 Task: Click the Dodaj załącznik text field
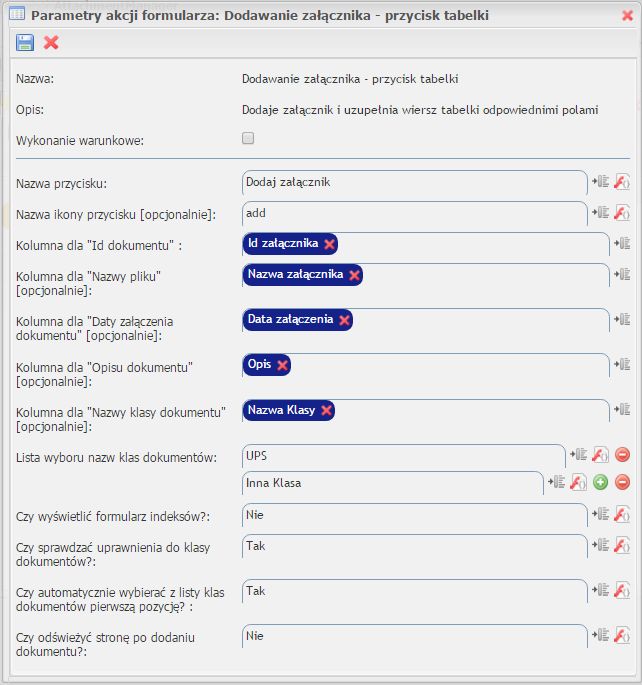(414, 183)
